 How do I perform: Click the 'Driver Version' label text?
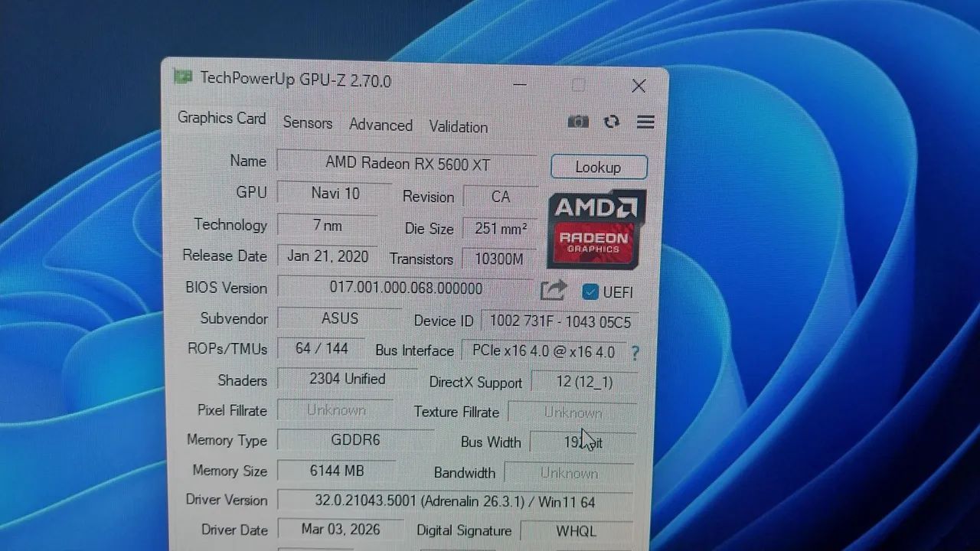click(226, 500)
